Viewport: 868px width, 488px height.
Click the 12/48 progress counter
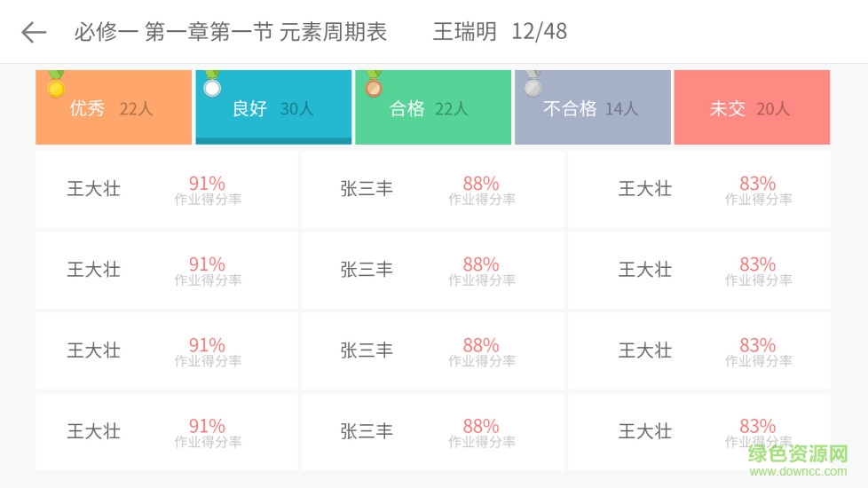[539, 33]
